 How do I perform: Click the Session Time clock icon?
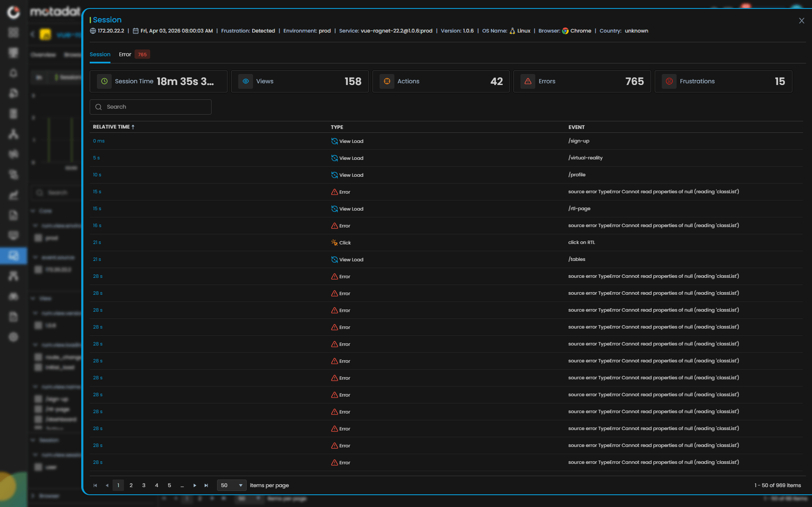click(104, 81)
